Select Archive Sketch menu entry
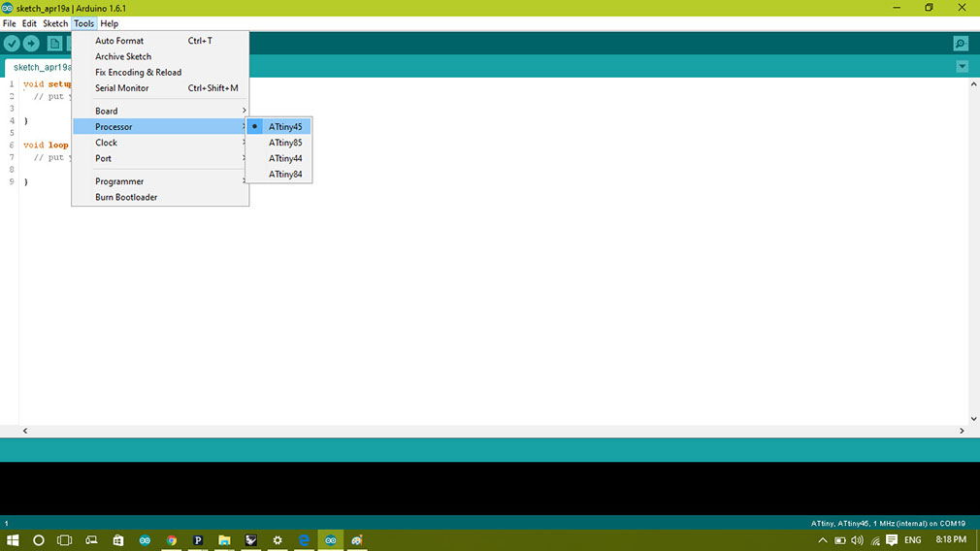This screenshot has width=980, height=551. click(x=161, y=56)
